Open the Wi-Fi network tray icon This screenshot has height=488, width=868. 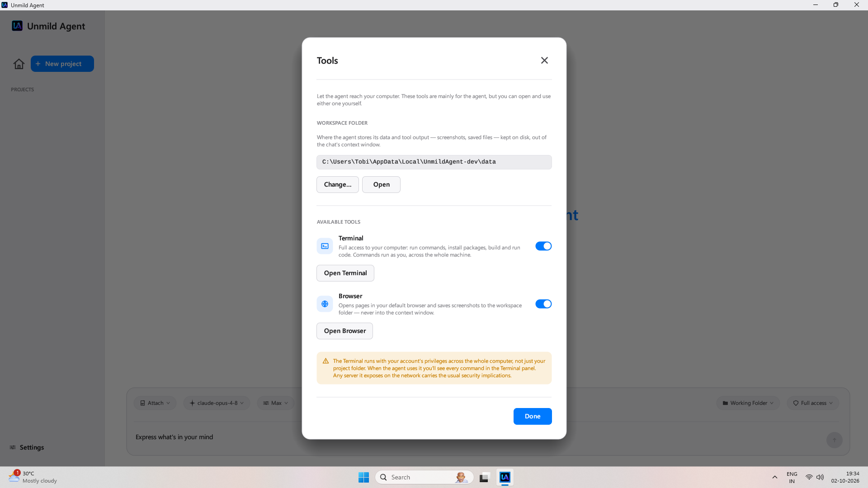pyautogui.click(x=809, y=477)
